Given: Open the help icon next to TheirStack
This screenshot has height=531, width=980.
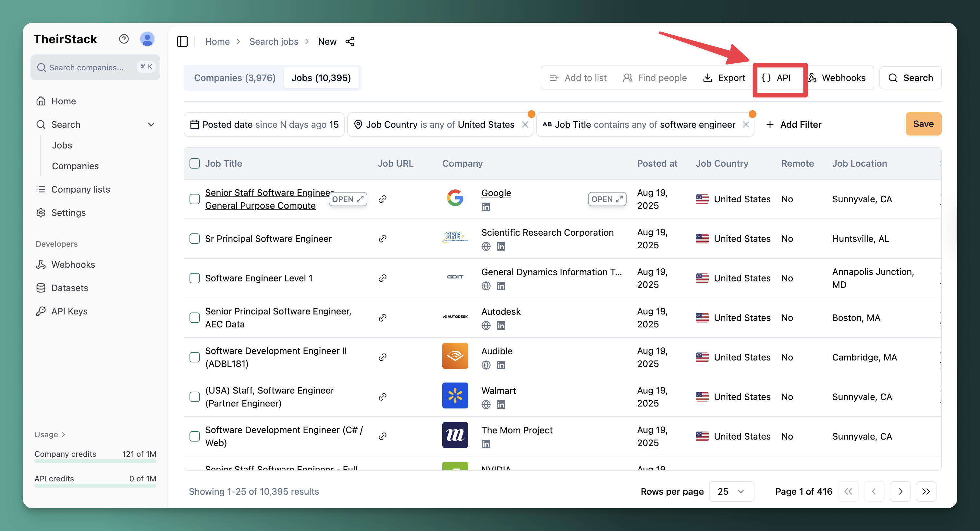Looking at the screenshot, I should pos(124,38).
